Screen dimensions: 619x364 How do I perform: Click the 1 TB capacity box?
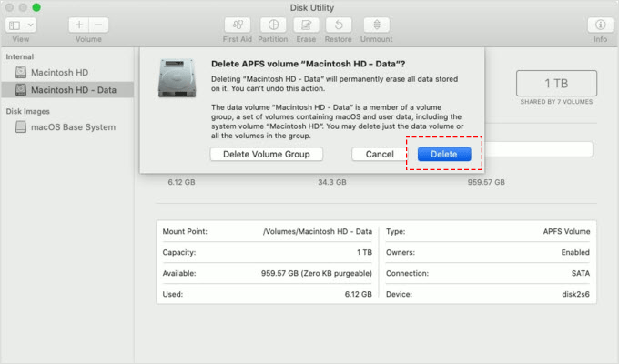(556, 84)
